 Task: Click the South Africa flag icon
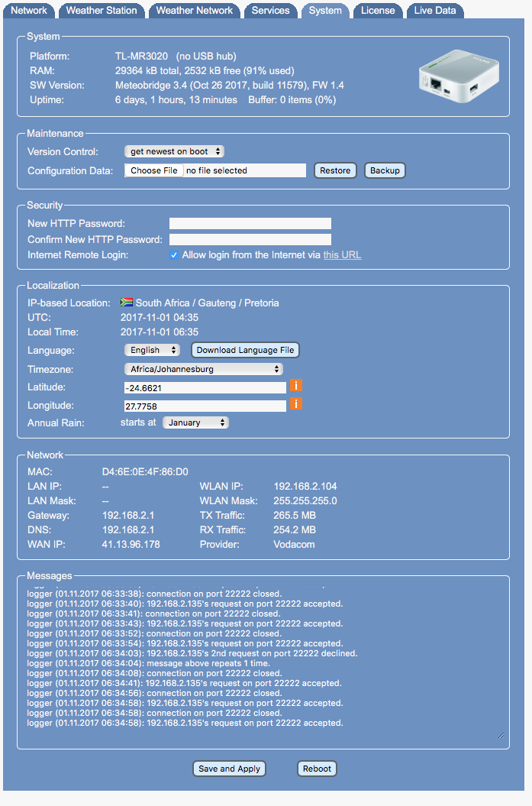tap(127, 303)
